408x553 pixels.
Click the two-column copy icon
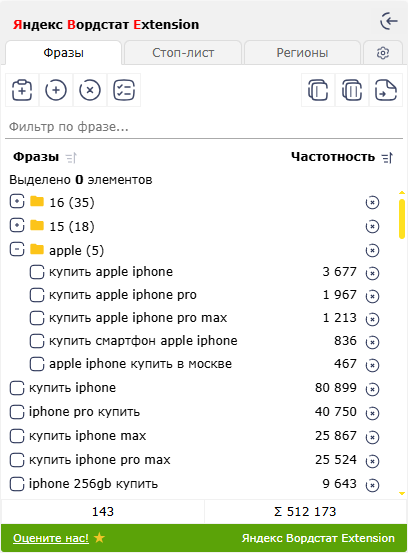pos(352,90)
